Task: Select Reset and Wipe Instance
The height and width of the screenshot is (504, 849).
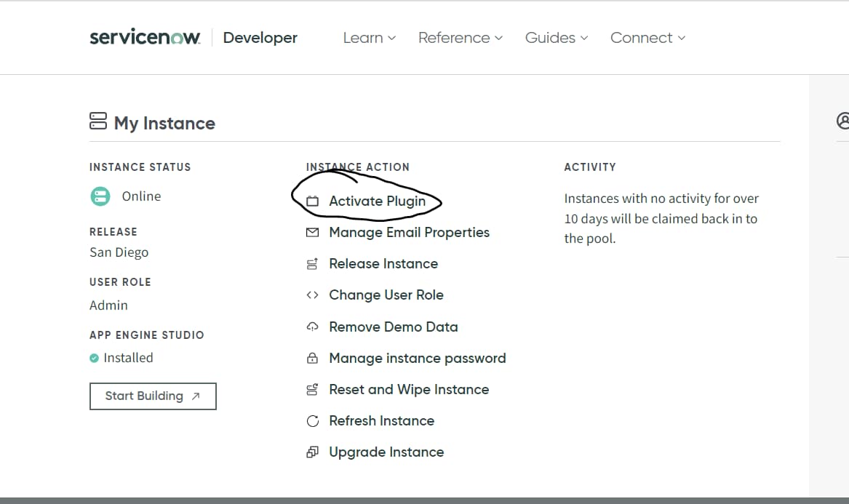Action: pyautogui.click(x=409, y=389)
